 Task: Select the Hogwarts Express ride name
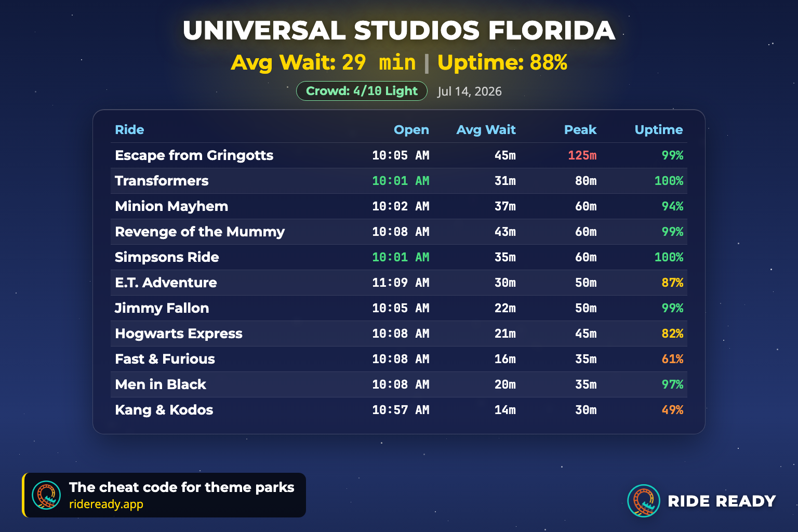(x=179, y=334)
